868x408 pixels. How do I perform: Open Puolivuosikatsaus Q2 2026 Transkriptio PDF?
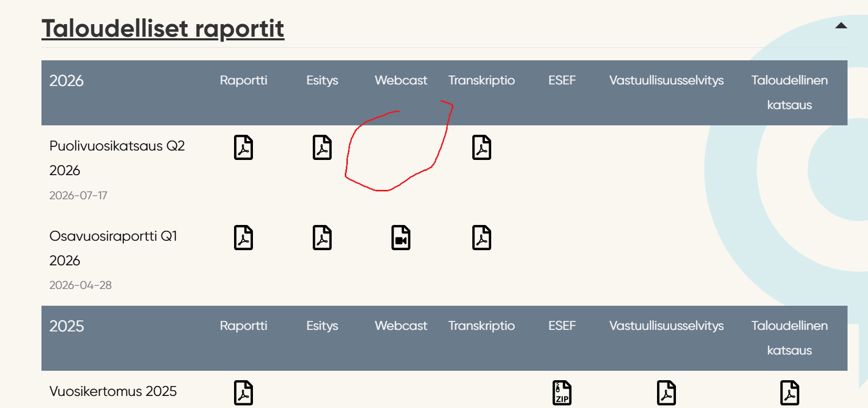click(x=482, y=147)
